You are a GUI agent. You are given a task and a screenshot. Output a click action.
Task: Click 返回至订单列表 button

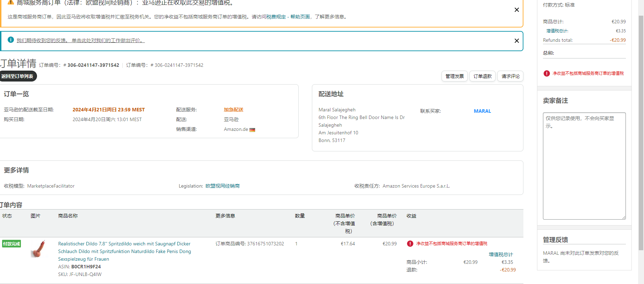[x=17, y=76]
